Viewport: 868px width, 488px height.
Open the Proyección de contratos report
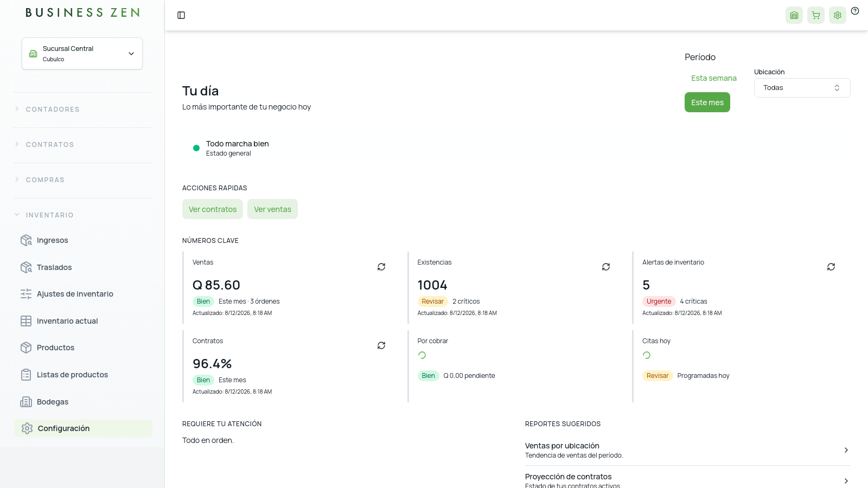pyautogui.click(x=687, y=480)
